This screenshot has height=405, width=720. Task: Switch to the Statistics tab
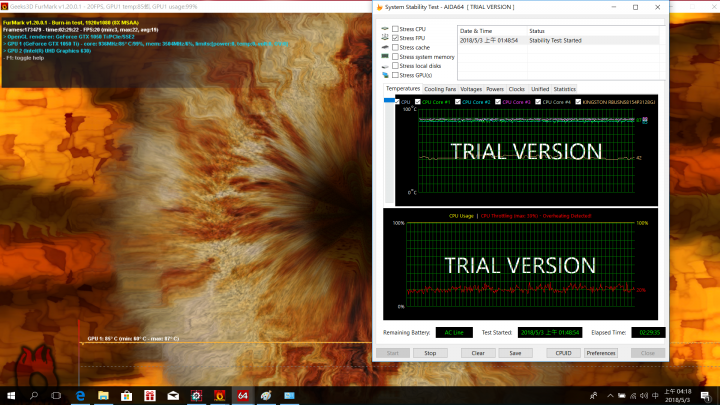pyautogui.click(x=564, y=89)
